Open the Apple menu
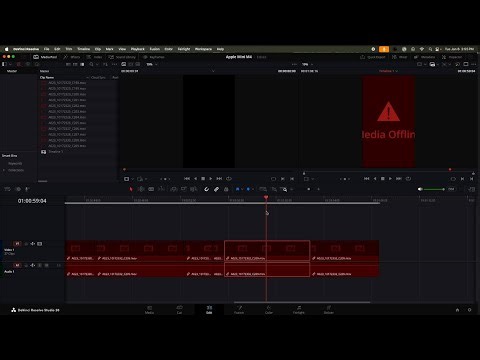The height and width of the screenshot is (360, 480). tap(6, 49)
